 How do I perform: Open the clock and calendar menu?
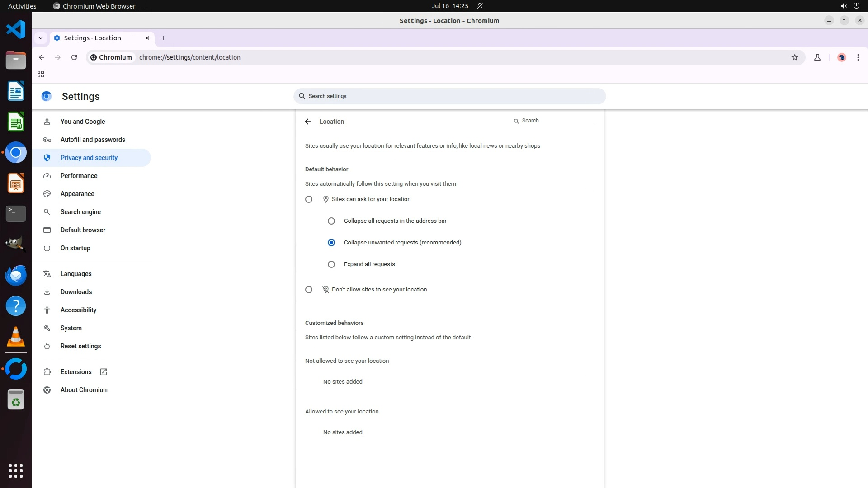click(449, 6)
